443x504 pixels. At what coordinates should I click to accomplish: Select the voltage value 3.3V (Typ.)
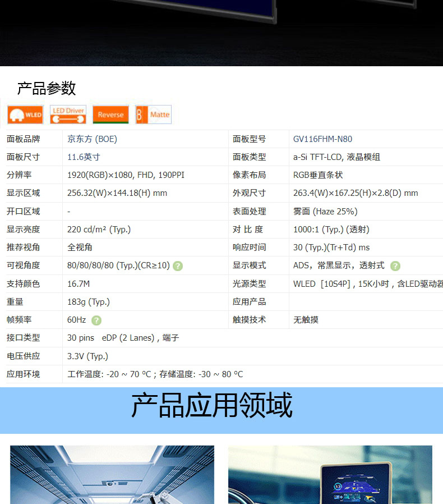[87, 356]
